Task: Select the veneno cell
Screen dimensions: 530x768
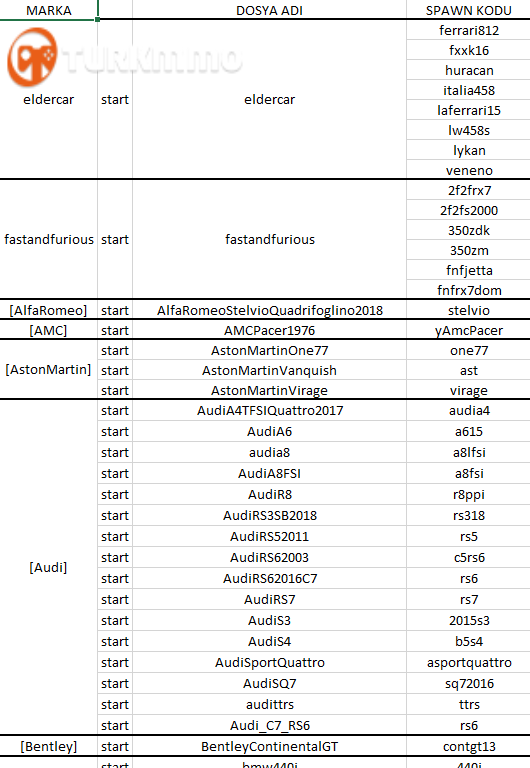Action: click(468, 170)
